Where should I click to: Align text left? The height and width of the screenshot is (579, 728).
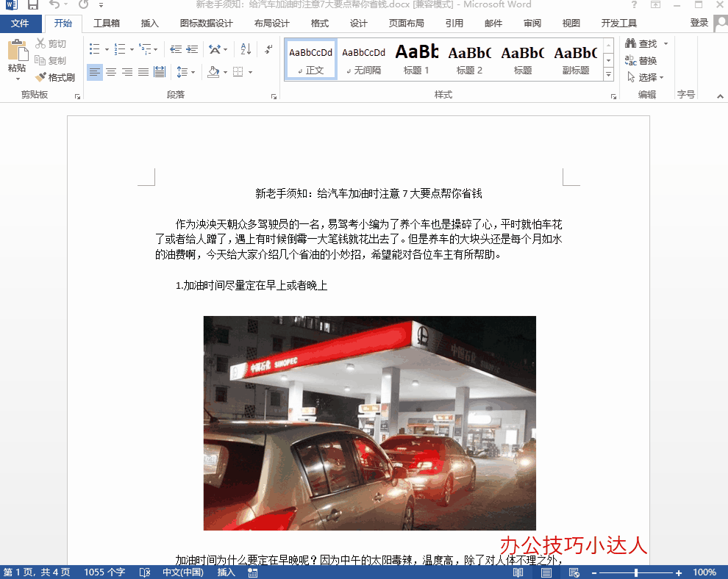(95, 72)
